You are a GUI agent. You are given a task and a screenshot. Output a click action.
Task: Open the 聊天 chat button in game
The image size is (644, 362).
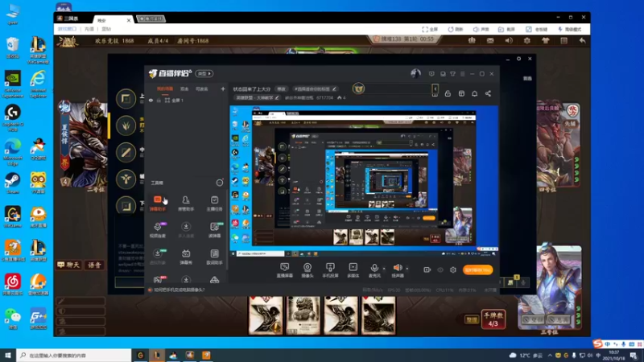coord(69,265)
